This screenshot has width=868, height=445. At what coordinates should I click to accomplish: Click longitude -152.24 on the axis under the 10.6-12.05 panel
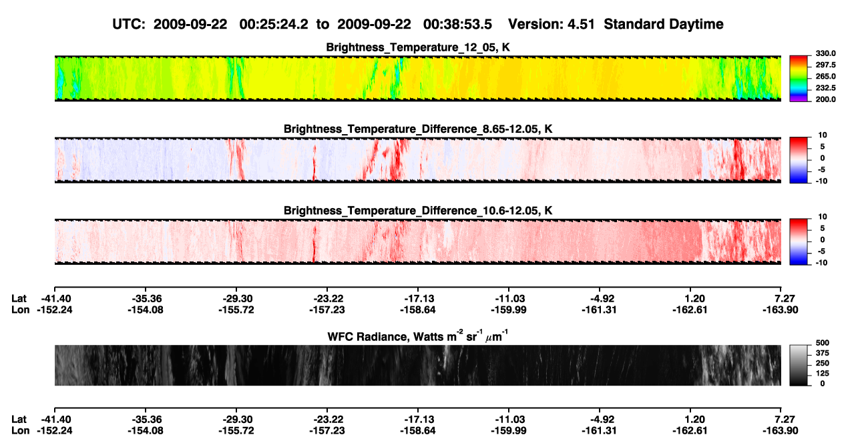tap(54, 309)
